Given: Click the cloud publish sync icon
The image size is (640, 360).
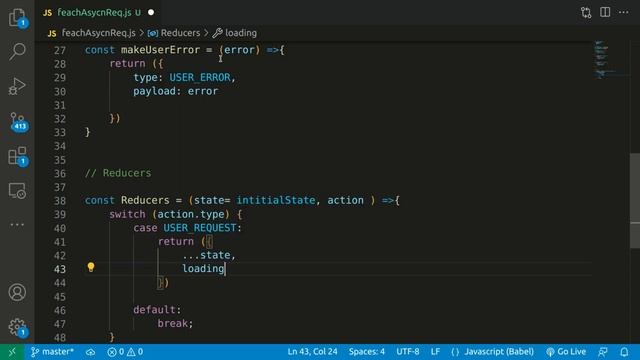Looking at the screenshot, I should click(90, 352).
